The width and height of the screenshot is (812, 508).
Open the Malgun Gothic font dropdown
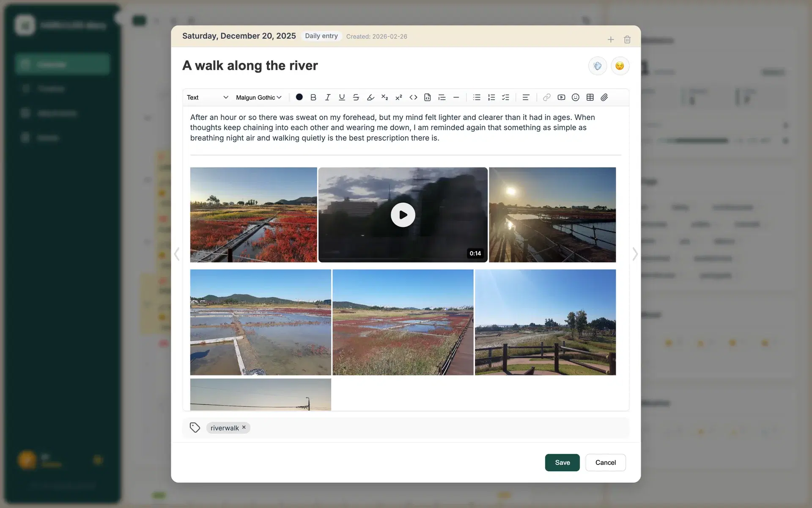click(259, 97)
